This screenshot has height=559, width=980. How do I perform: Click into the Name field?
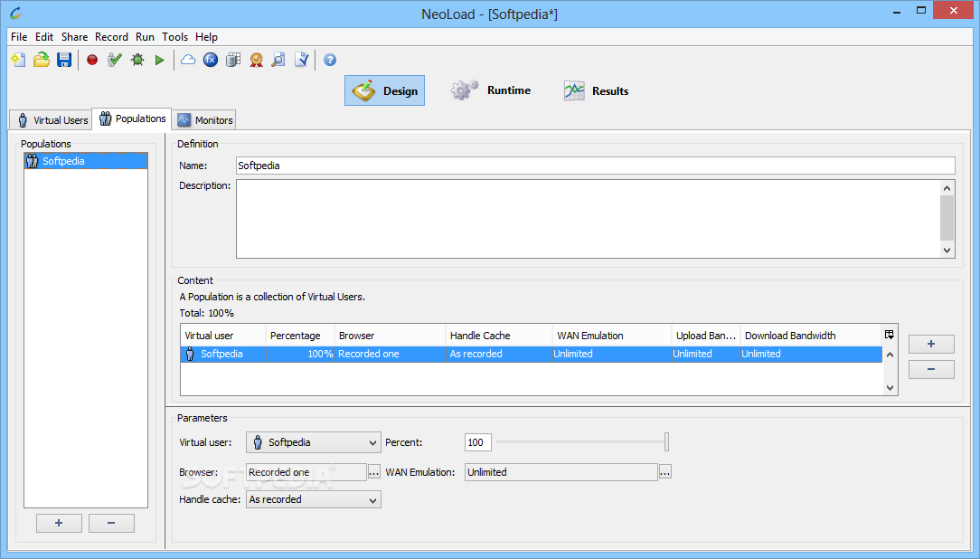595,166
